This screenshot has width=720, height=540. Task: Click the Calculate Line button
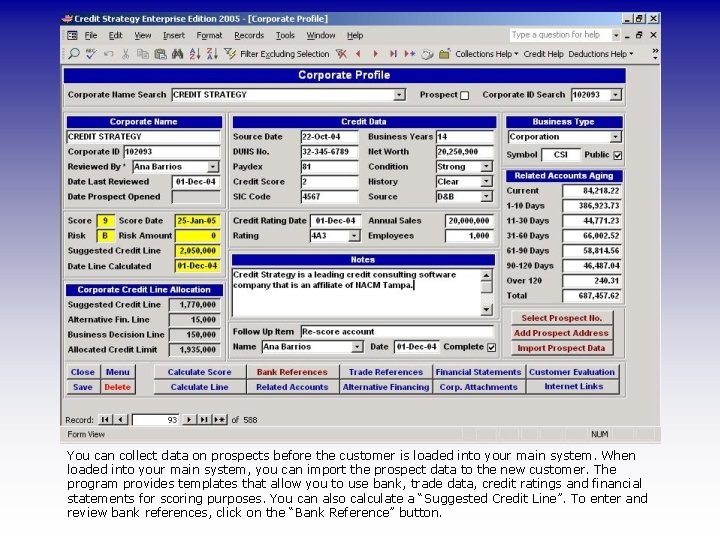click(199, 387)
